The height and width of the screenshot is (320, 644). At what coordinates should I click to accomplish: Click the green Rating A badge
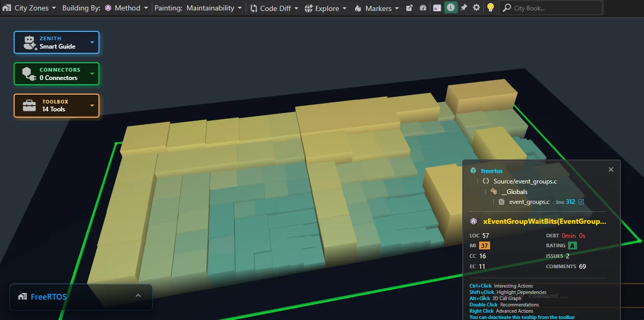point(572,246)
